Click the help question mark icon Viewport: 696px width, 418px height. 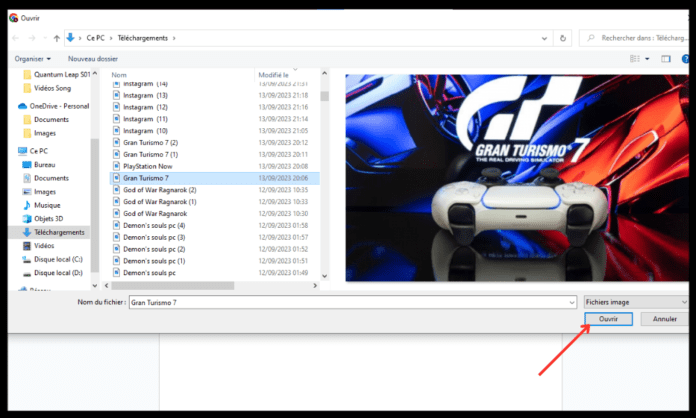(x=685, y=59)
